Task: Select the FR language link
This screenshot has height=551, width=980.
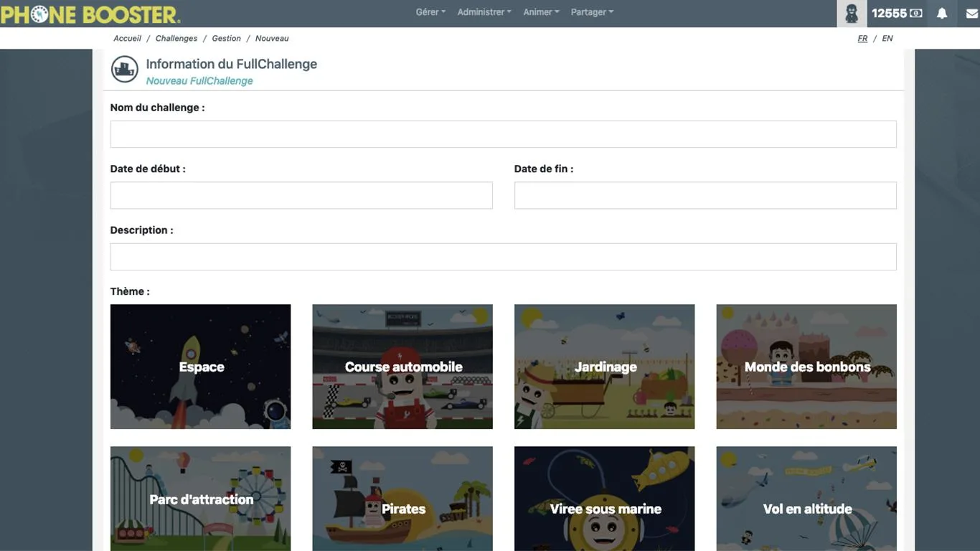Action: (x=862, y=39)
